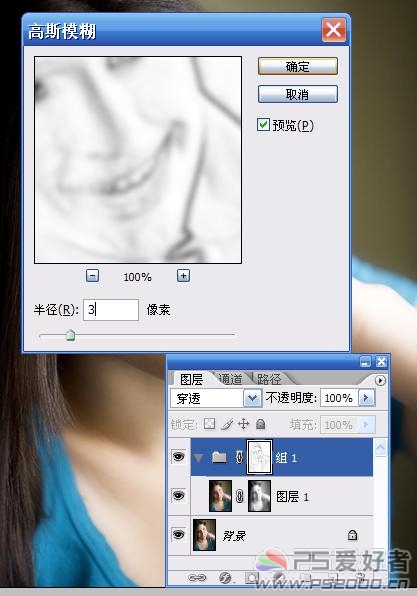Close the 高斯模糊 dialog with the X button

point(333,30)
